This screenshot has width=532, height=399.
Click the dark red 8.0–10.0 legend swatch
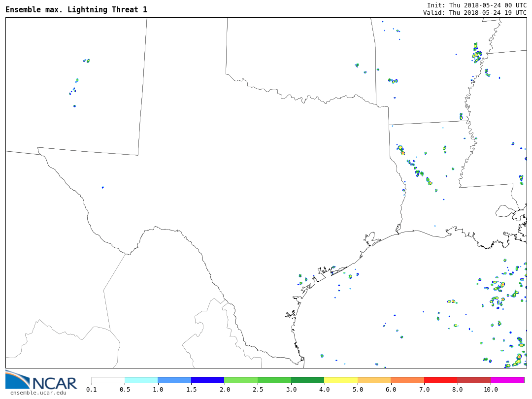pos(474,380)
